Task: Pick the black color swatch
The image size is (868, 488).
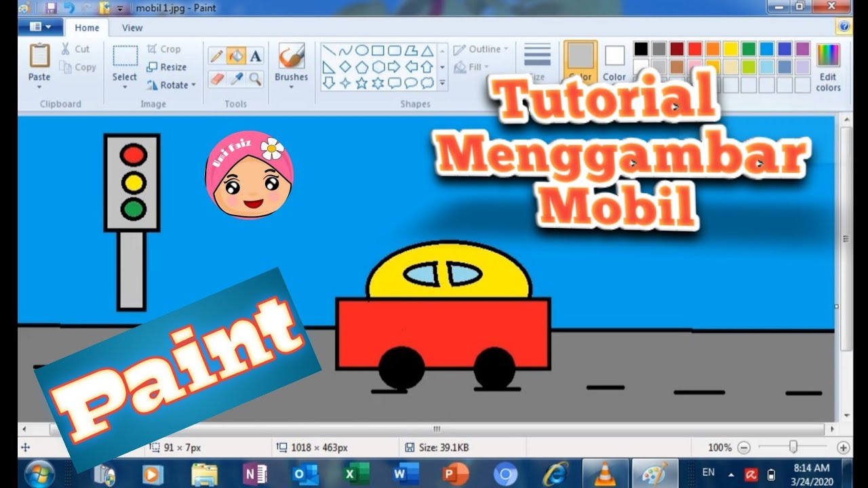Action: (641, 49)
